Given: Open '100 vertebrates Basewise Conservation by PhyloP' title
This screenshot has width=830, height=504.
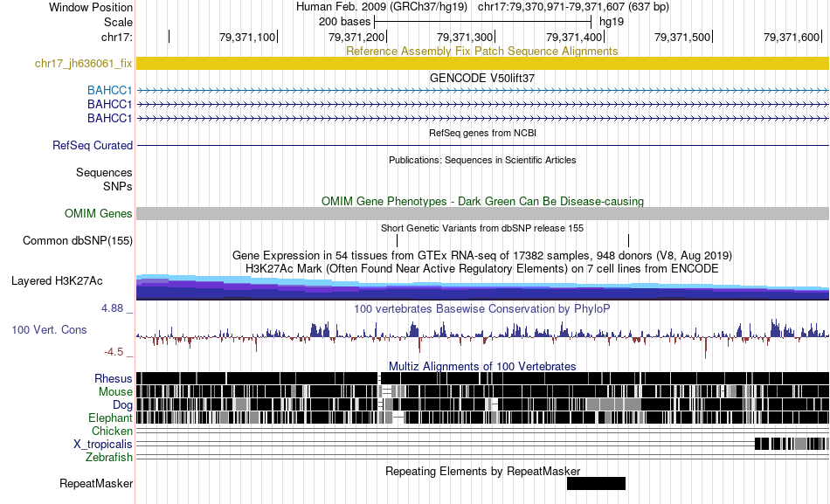Looking at the screenshot, I should pos(482,308).
